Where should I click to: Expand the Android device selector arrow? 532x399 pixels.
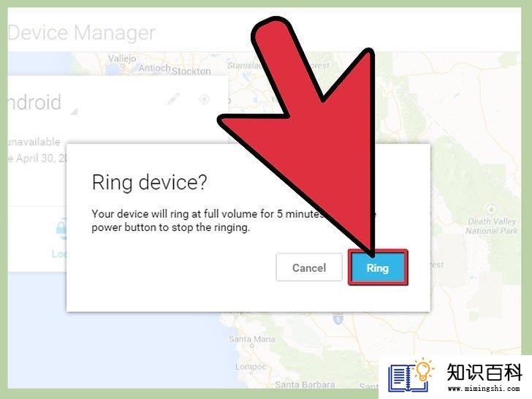pyautogui.click(x=74, y=111)
